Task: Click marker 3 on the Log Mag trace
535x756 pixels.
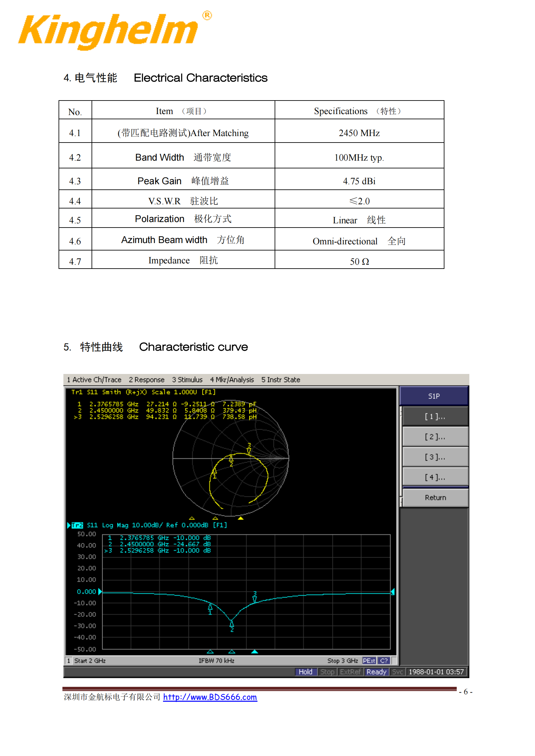Action: (x=255, y=597)
